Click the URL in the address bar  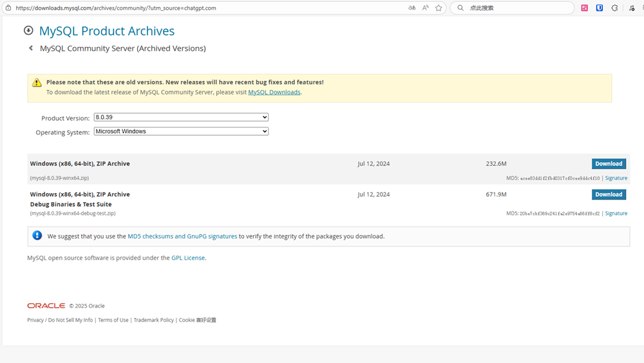point(116,8)
